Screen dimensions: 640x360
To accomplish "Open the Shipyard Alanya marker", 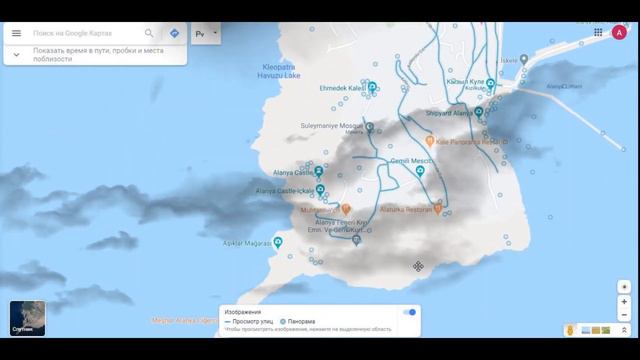I will (479, 112).
